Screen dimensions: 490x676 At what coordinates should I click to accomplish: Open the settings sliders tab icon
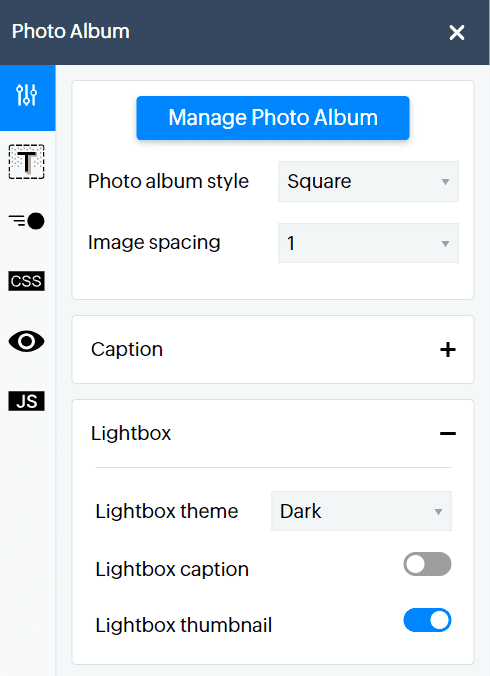coord(27,96)
